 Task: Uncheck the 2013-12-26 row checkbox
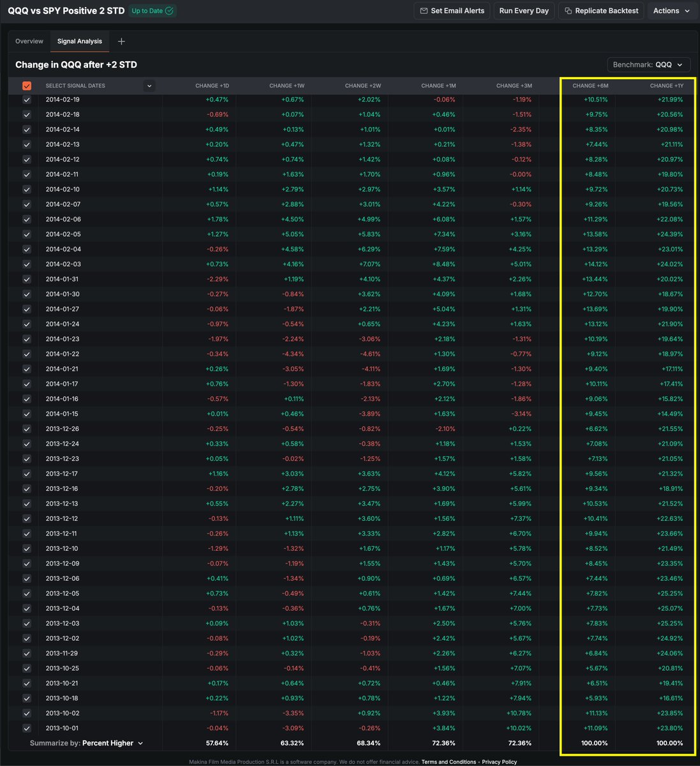click(x=27, y=429)
